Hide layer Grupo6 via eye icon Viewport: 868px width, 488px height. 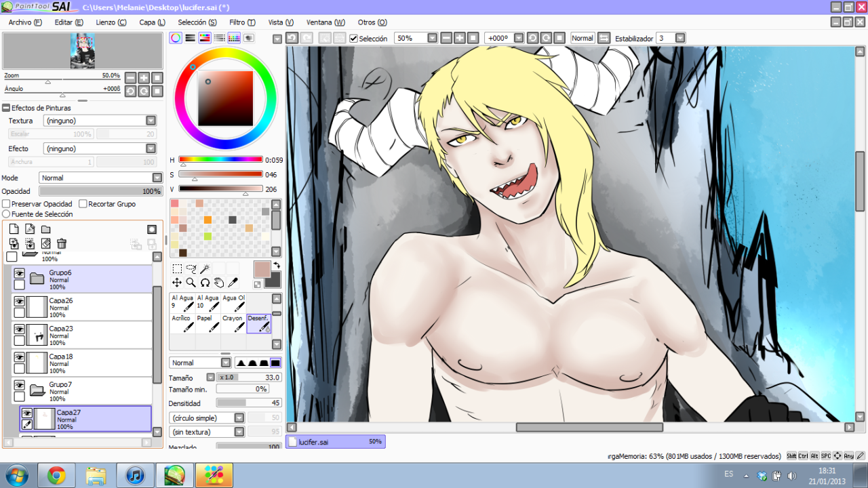point(19,273)
